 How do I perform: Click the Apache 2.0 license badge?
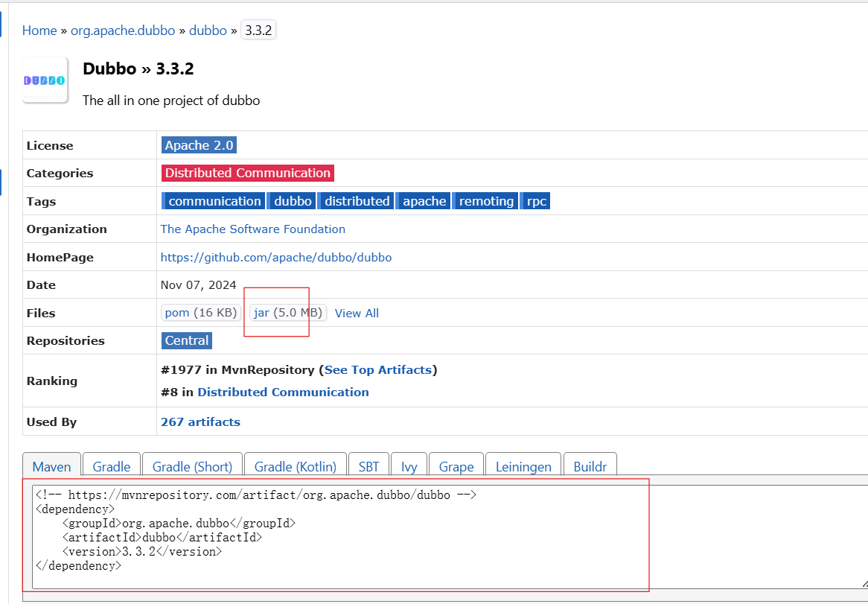[x=200, y=145]
